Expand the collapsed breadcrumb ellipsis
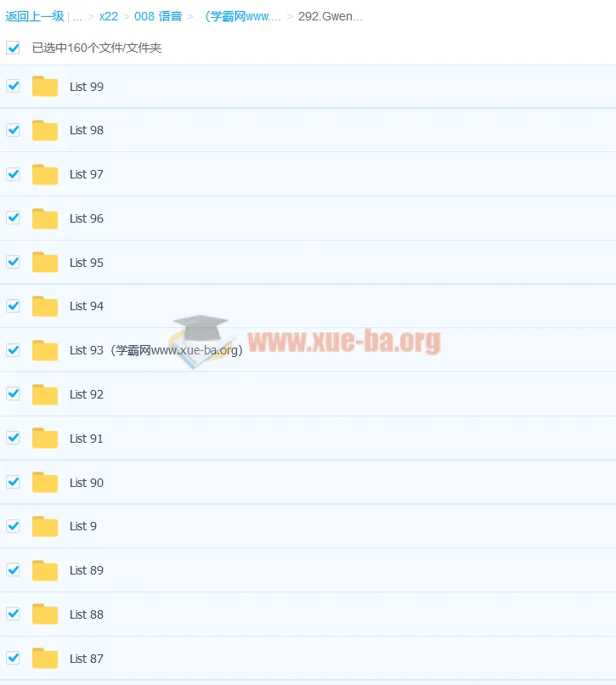The width and height of the screenshot is (616, 685). [x=77, y=16]
